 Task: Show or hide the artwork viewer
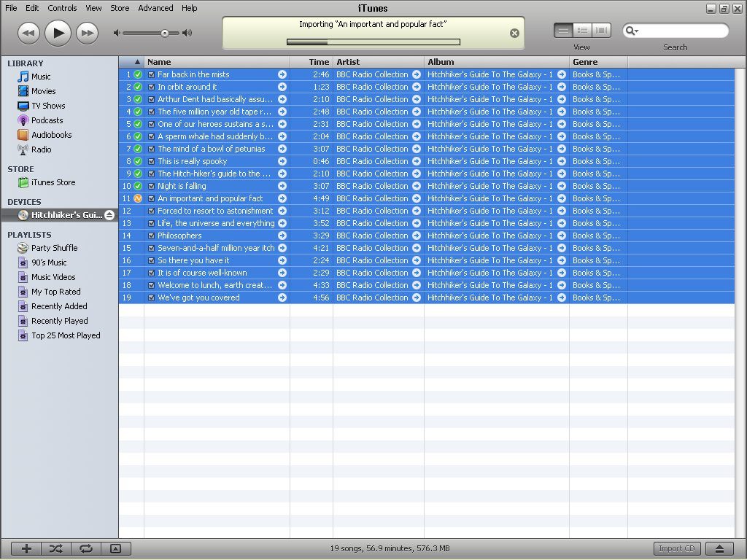[x=116, y=548]
